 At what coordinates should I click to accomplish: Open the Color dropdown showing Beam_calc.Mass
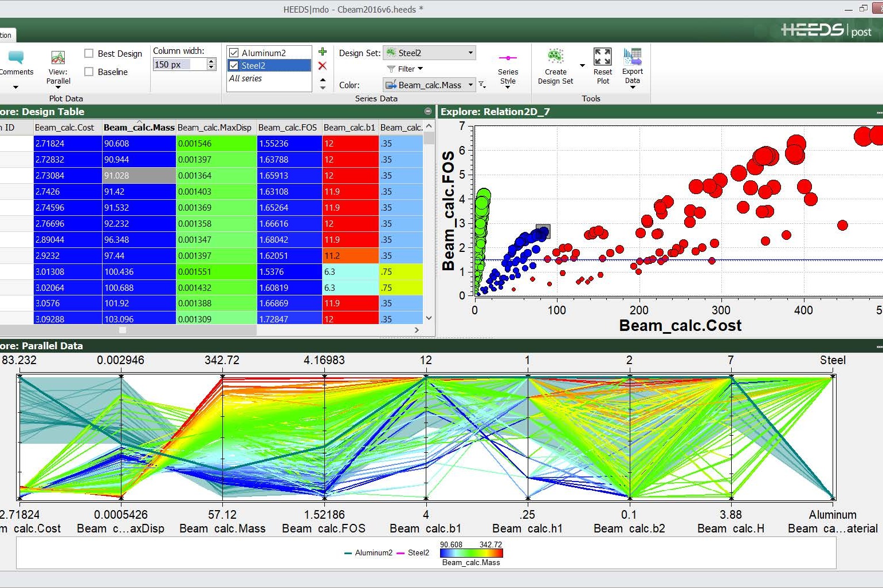click(430, 85)
